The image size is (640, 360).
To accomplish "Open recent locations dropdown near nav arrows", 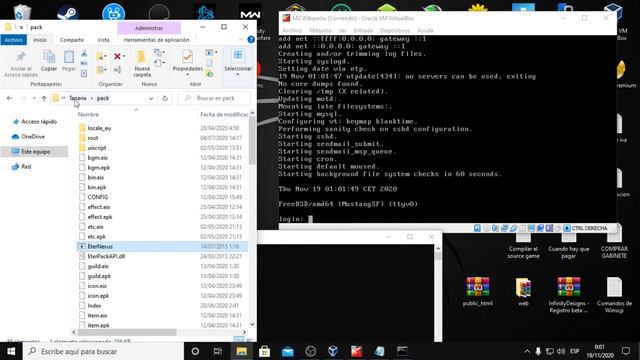I will tap(34, 98).
